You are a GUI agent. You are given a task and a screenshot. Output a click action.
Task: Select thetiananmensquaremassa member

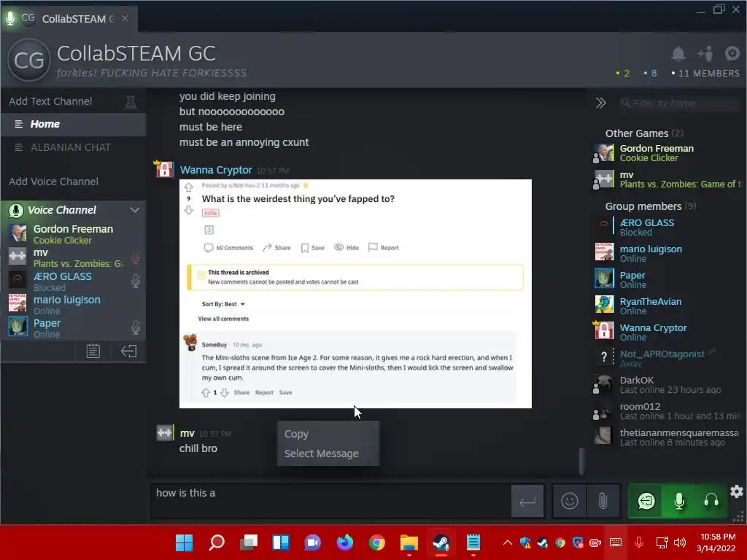[667, 437]
